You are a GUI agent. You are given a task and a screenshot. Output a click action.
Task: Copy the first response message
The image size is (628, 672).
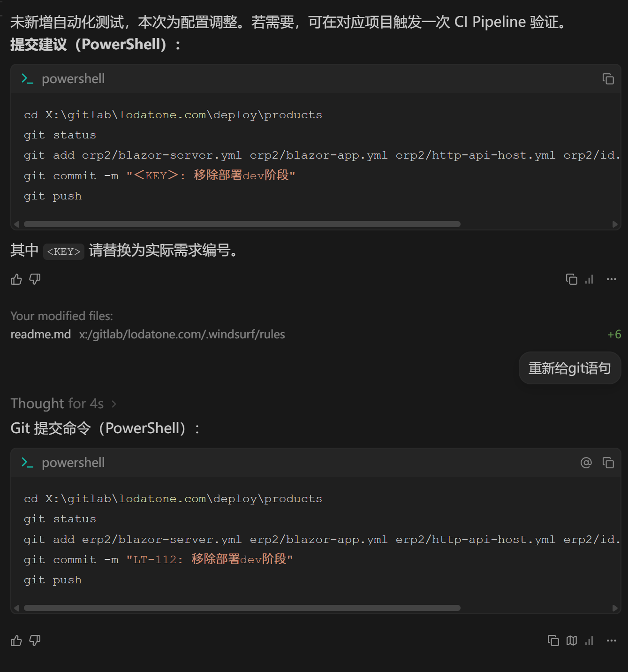tap(571, 280)
